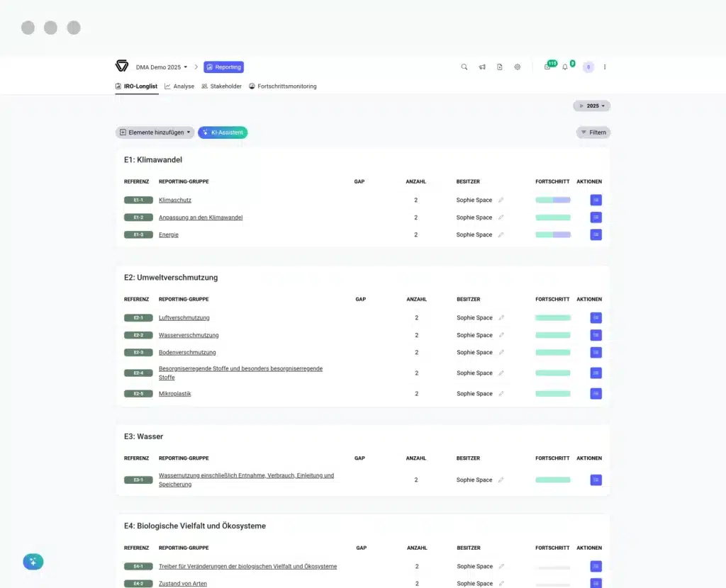Image resolution: width=726 pixels, height=588 pixels.
Task: Click the E1-1 reference badge
Action: point(138,200)
